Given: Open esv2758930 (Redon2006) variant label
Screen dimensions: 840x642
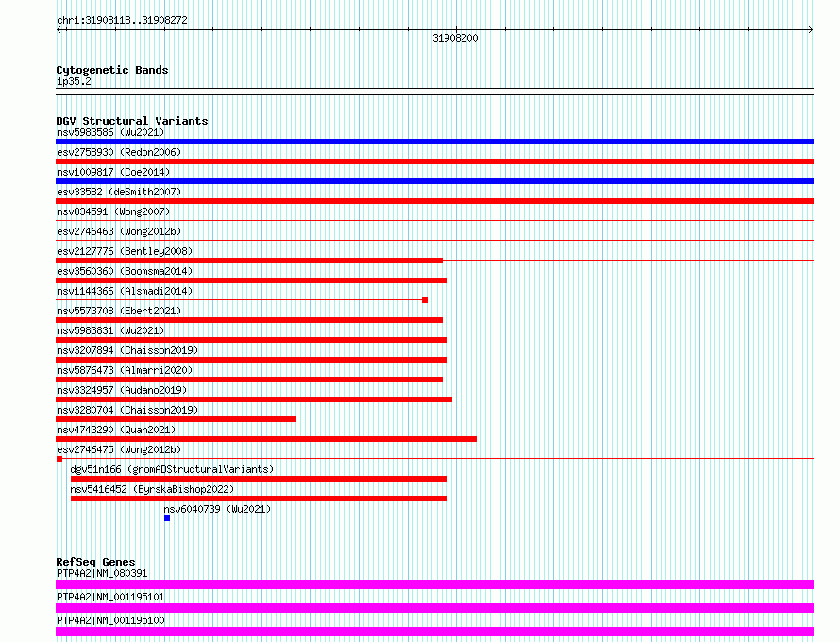Looking at the screenshot, I should pos(119,152).
